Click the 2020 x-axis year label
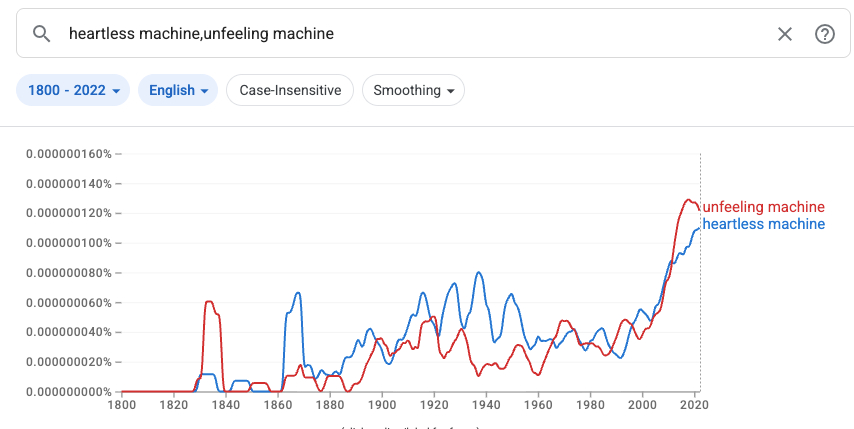This screenshot has width=854, height=429. pyautogui.click(x=694, y=404)
